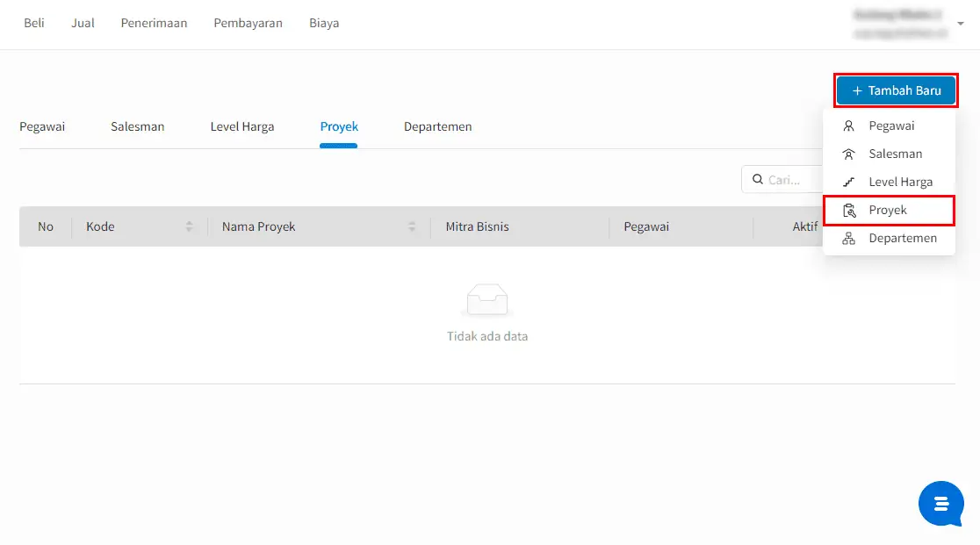Open the Salesman tab
Viewport: 980px width, 545px height.
click(x=138, y=126)
